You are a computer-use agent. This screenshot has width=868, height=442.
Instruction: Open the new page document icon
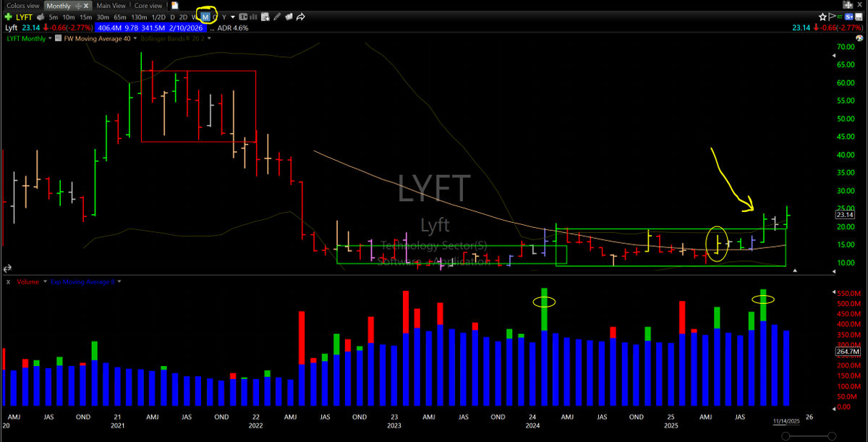pos(174,5)
